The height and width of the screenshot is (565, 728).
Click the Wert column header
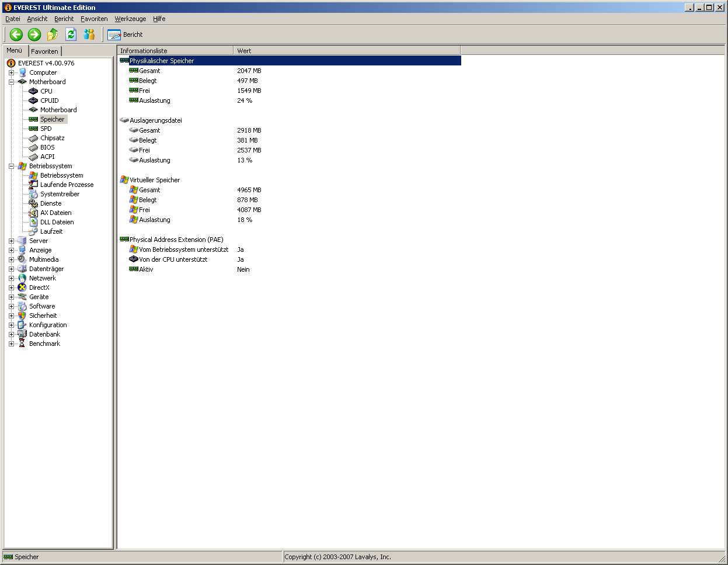tap(347, 51)
